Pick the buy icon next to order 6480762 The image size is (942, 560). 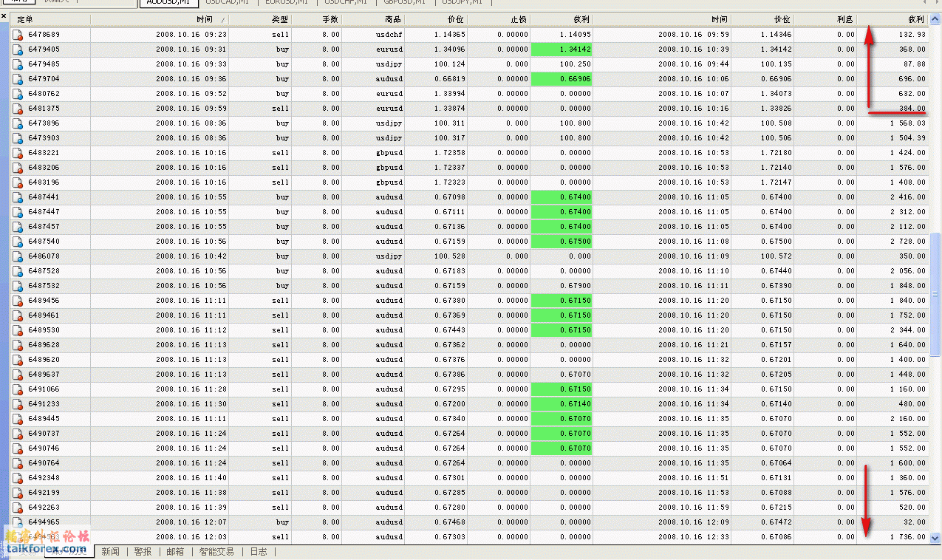pos(18,94)
